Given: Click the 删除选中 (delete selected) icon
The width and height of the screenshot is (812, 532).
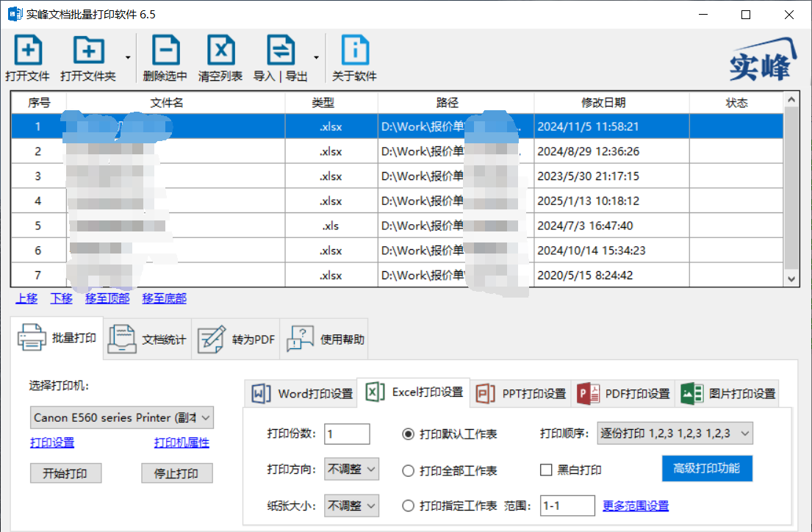Looking at the screenshot, I should point(166,50).
